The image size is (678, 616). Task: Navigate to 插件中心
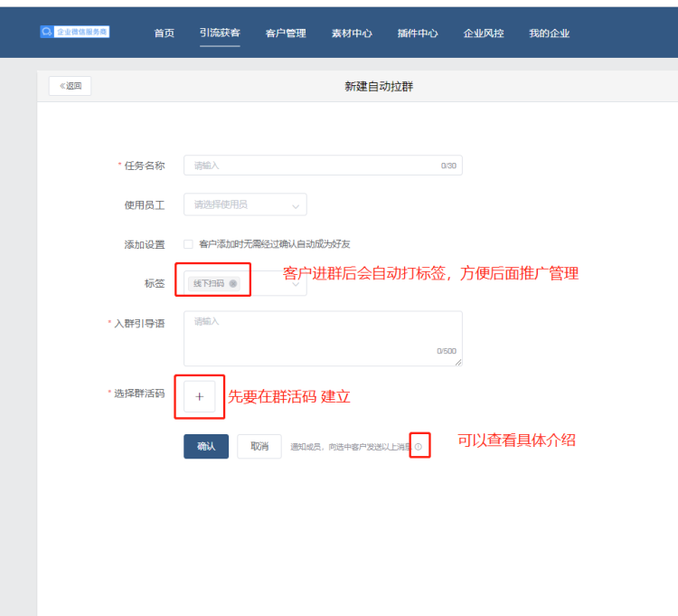coord(418,33)
